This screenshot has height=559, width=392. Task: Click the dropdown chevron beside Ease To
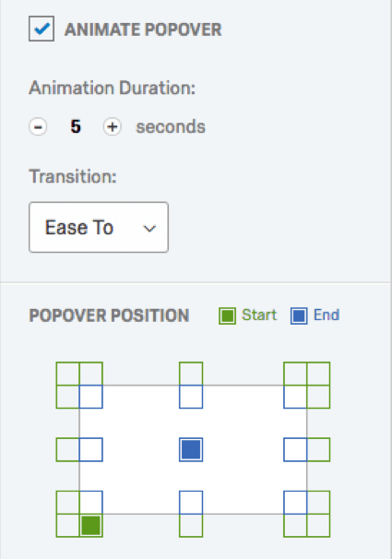149,228
